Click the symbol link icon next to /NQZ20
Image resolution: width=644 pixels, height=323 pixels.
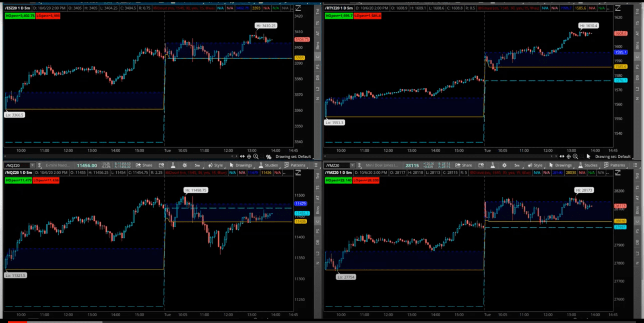39,165
